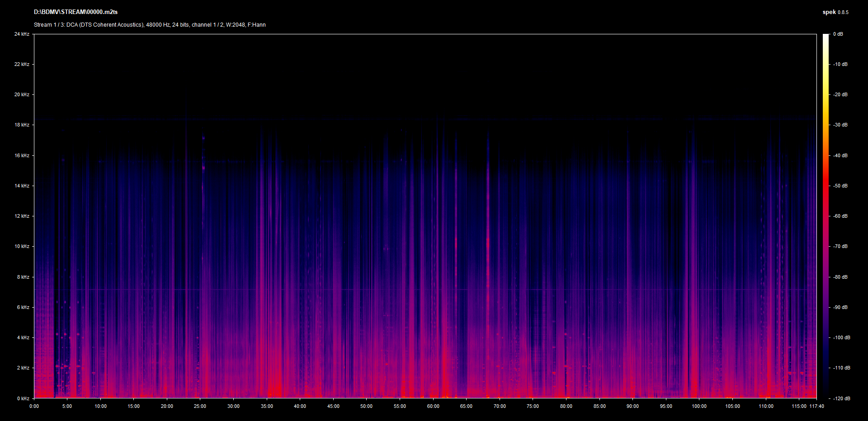Click the 60:00 time axis label
Image resolution: width=868 pixels, height=421 pixels.
pos(433,406)
